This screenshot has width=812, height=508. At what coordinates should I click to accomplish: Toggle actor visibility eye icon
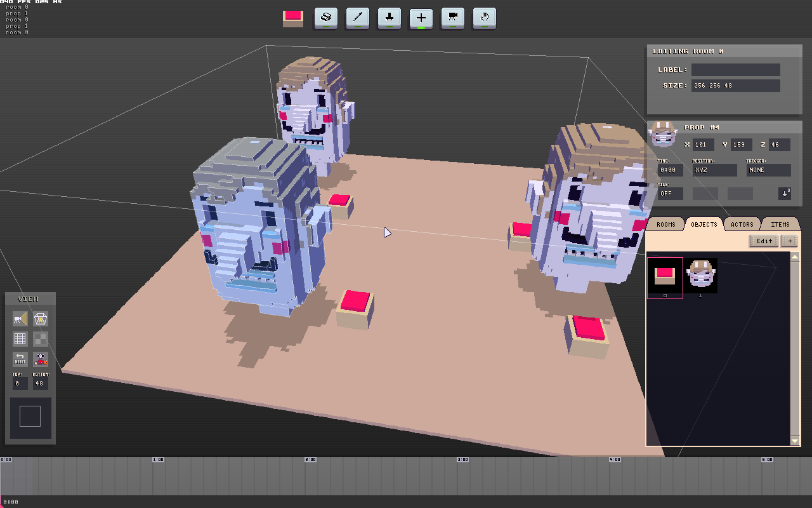[x=41, y=359]
